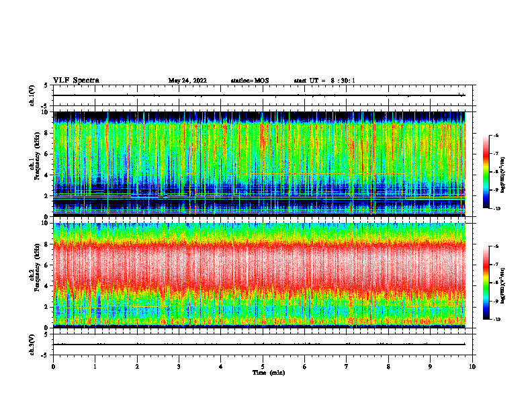The image size is (532, 411).
Task: Click the ch.2 frequency tick label "2"
Action: click(x=46, y=307)
